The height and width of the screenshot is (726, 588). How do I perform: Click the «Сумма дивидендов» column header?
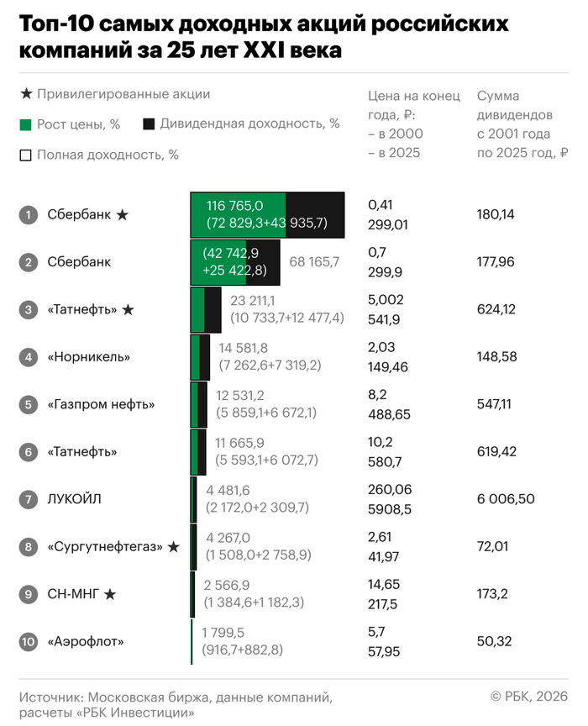click(x=514, y=124)
